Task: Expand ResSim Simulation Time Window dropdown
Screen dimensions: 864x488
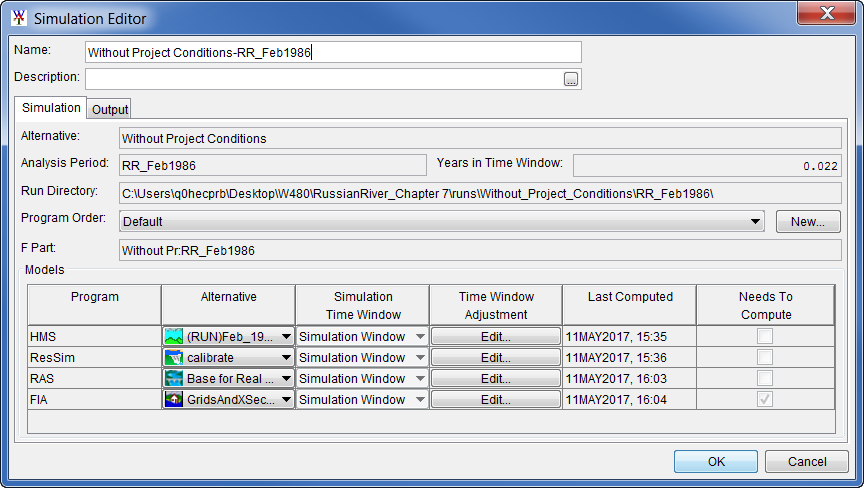Action: 420,357
